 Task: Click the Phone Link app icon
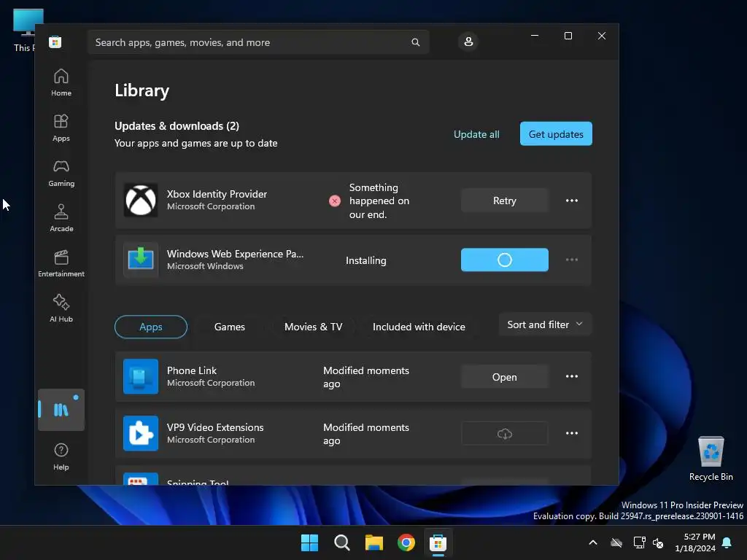(x=141, y=377)
